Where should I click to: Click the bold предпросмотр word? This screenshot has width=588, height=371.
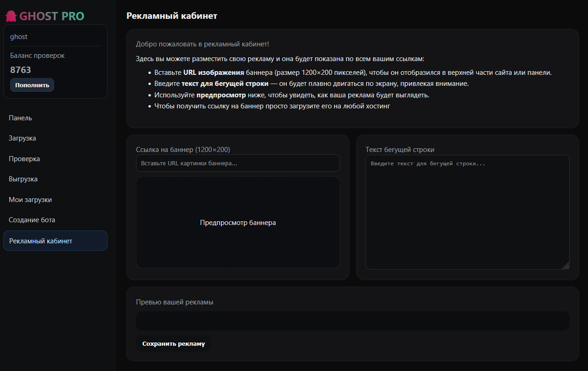point(221,95)
